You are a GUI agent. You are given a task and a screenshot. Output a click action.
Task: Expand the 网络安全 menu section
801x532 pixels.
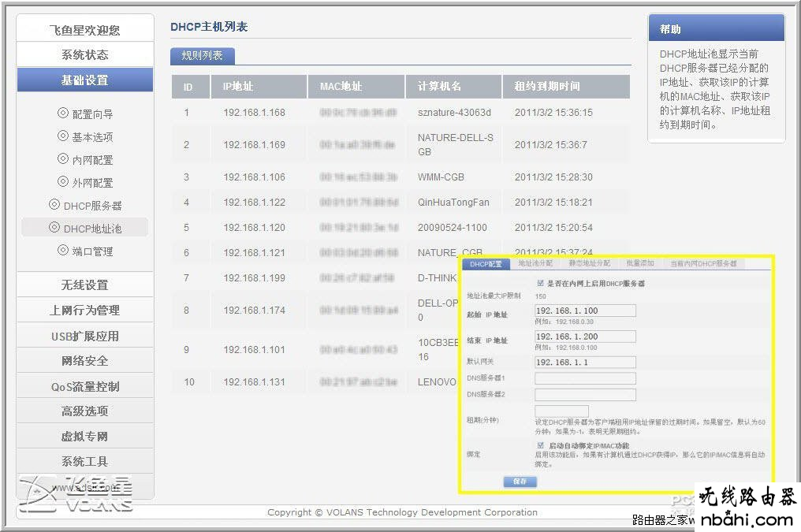pos(85,361)
